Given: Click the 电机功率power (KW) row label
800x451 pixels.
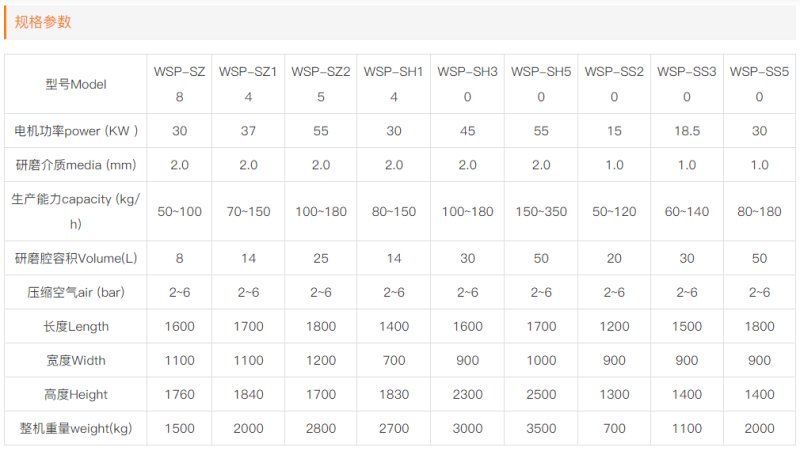Looking at the screenshot, I should tap(75, 131).
